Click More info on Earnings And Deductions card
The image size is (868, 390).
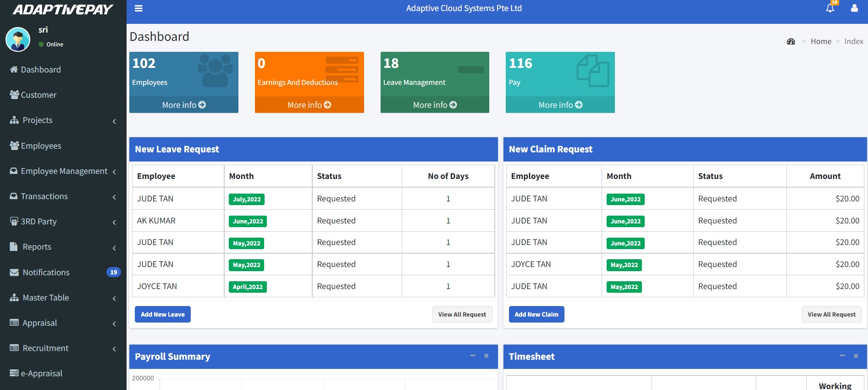(x=310, y=105)
